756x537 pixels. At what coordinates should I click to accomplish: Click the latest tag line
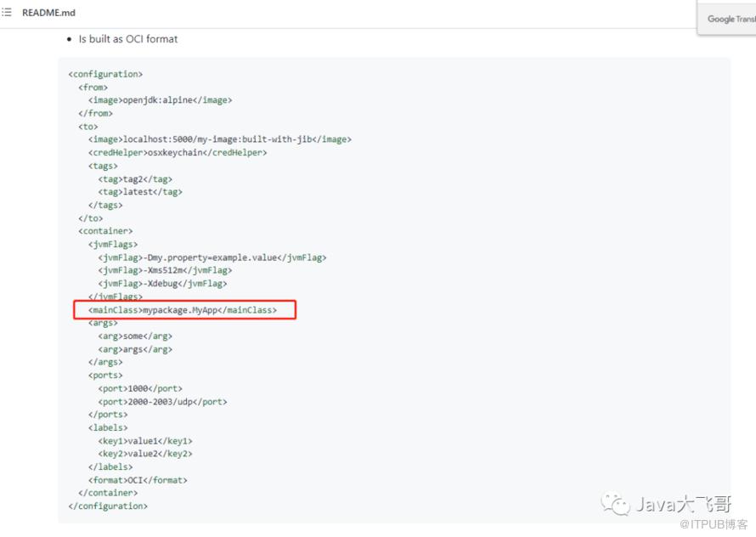pos(139,192)
